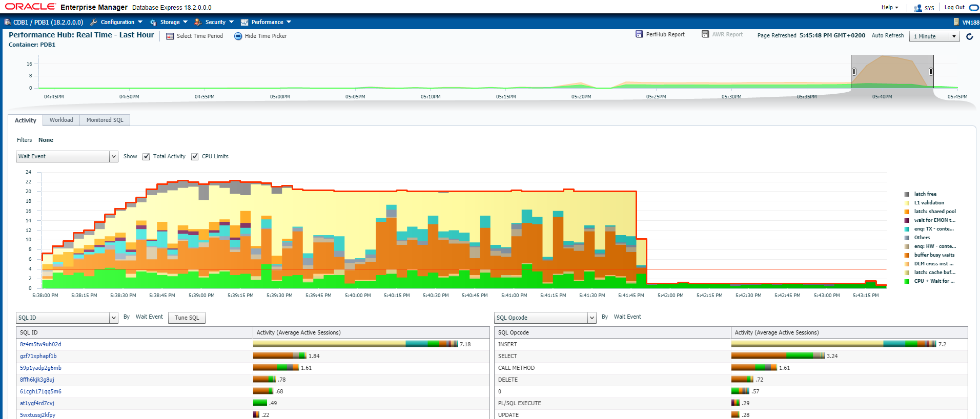Click the Log Out link
The width and height of the screenshot is (980, 419).
pyautogui.click(x=954, y=7)
